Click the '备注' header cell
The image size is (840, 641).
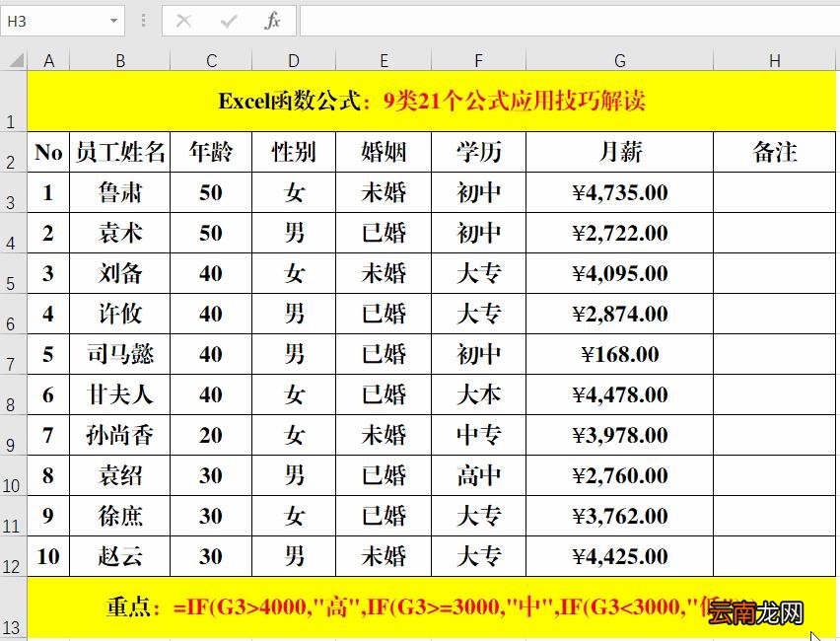click(775, 152)
